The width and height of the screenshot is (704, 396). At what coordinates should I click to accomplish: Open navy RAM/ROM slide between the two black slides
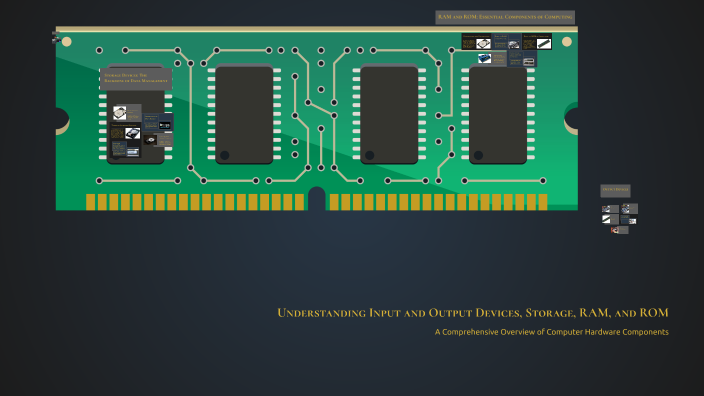(506, 41)
